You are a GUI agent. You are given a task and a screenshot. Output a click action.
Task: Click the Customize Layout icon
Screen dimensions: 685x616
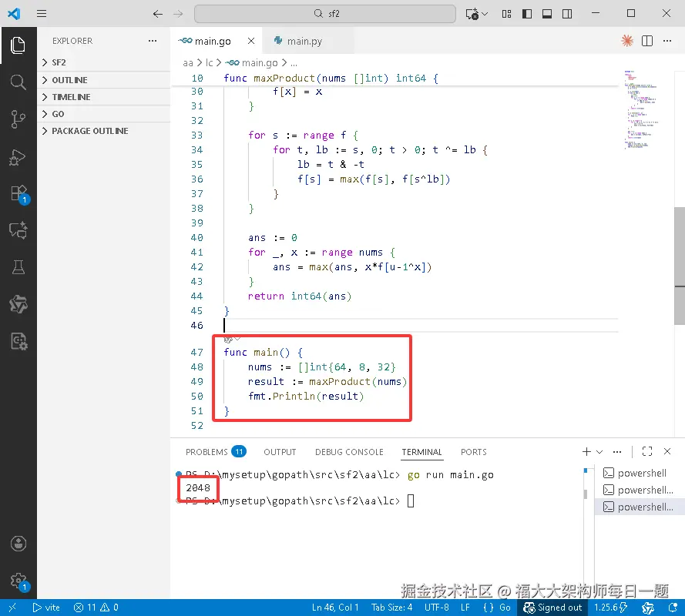[506, 14]
